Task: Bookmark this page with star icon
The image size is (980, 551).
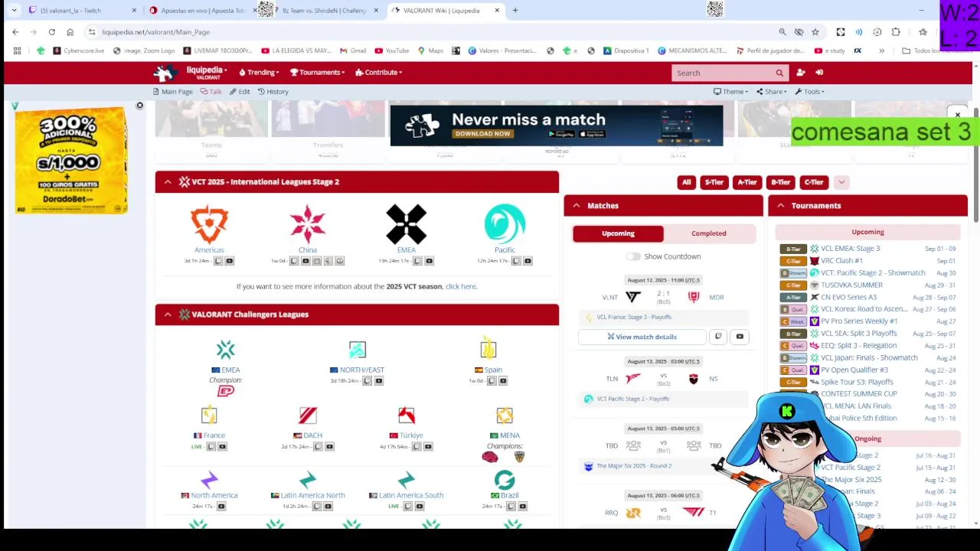Action: pos(815,32)
